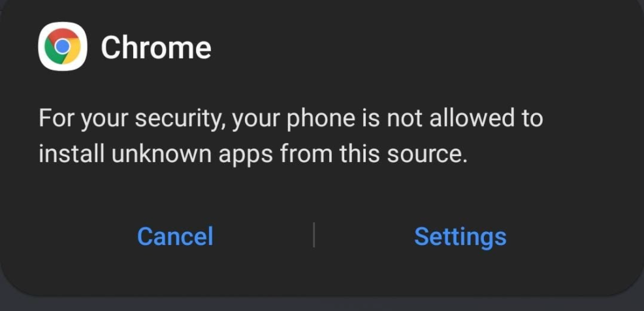Open Settings from the dialog

(x=460, y=237)
